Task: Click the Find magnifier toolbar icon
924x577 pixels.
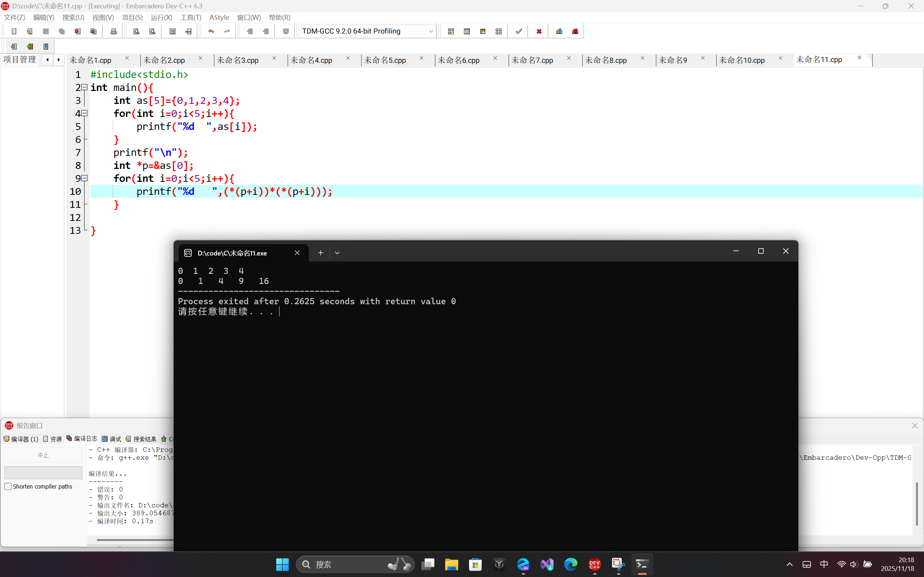Action: click(x=136, y=31)
